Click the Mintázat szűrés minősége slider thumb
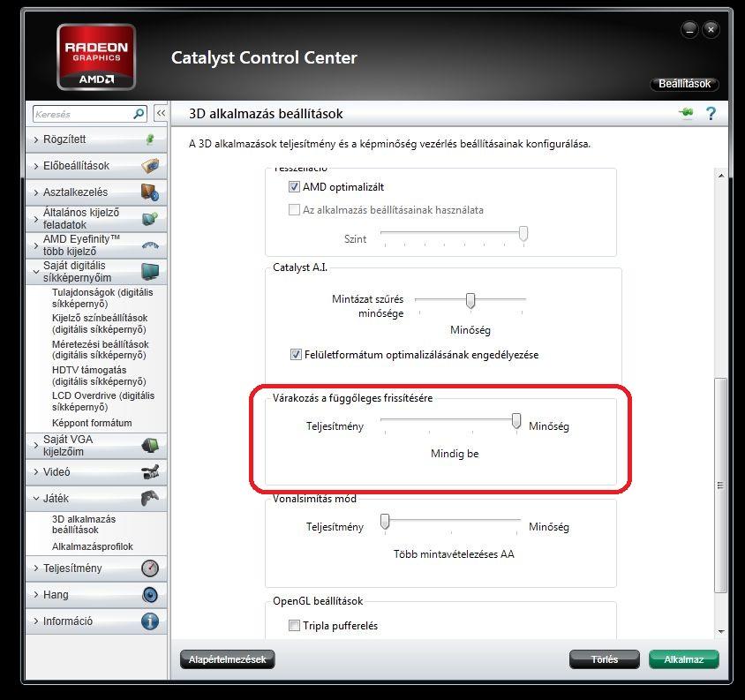The height and width of the screenshot is (700, 745). (470, 300)
